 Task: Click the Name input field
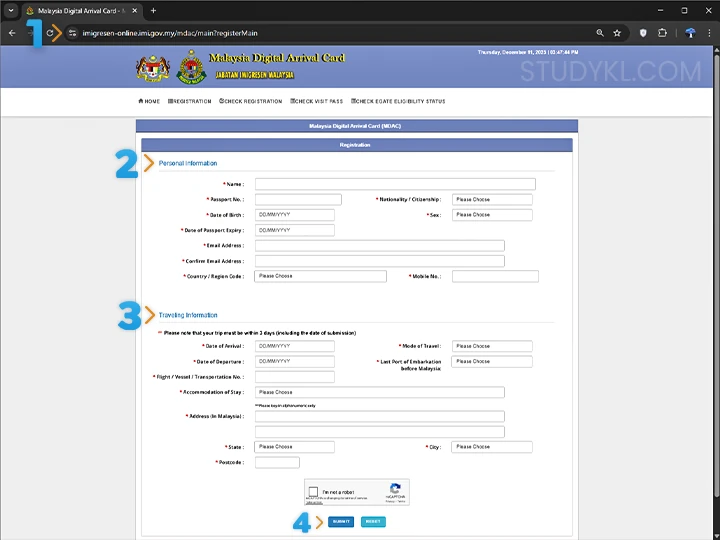(x=395, y=184)
